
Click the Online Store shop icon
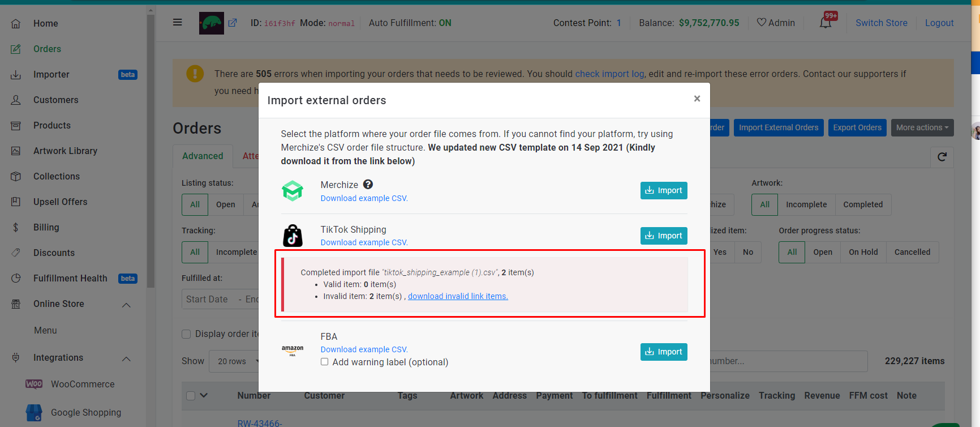(x=16, y=304)
